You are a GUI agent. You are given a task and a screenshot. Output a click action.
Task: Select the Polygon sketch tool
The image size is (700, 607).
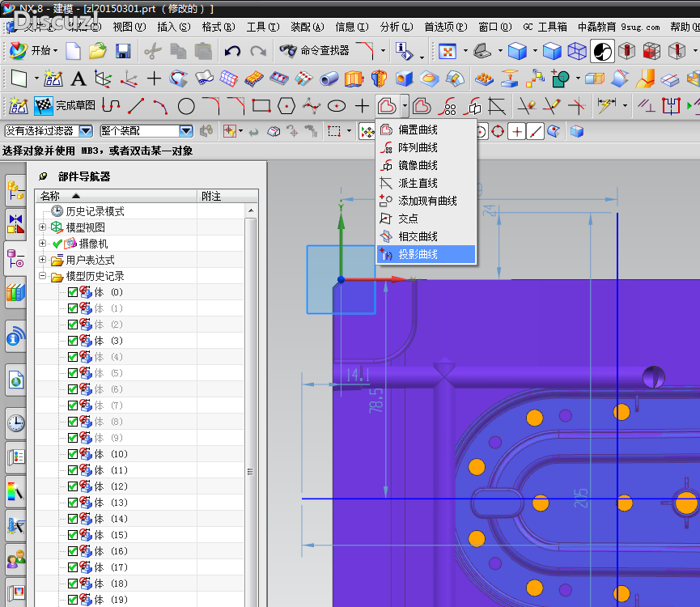coord(286,106)
